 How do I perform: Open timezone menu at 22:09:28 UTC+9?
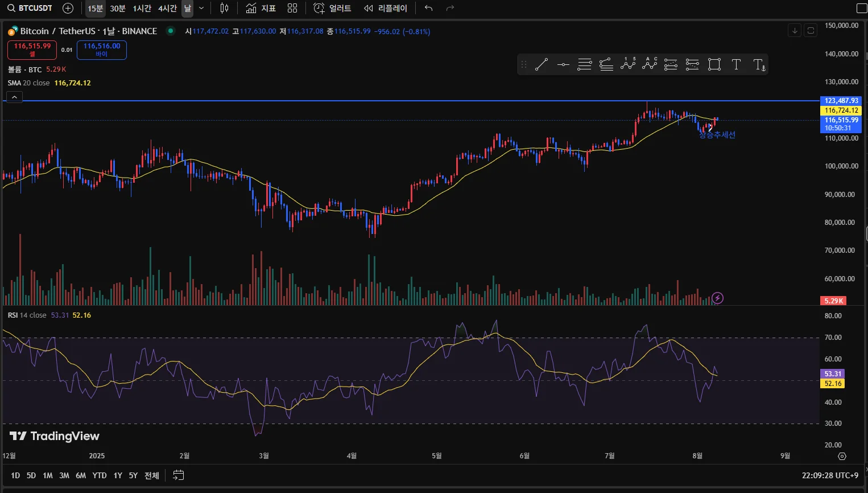click(830, 475)
